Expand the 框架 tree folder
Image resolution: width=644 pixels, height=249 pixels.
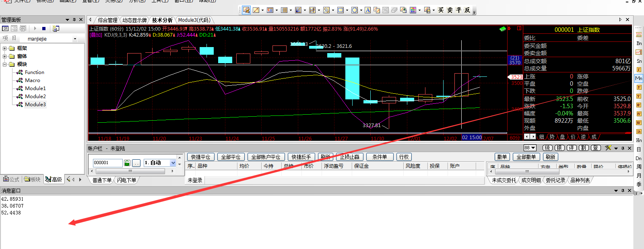tap(5, 48)
